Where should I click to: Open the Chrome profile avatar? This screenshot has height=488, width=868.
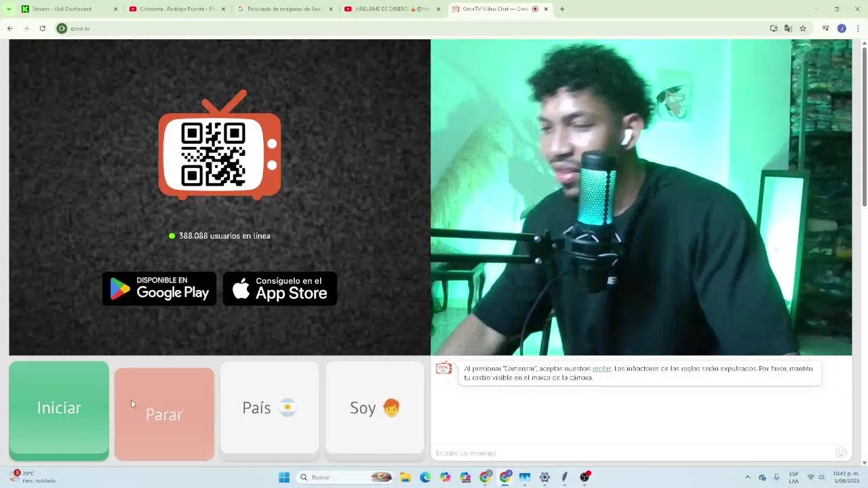pyautogui.click(x=842, y=28)
